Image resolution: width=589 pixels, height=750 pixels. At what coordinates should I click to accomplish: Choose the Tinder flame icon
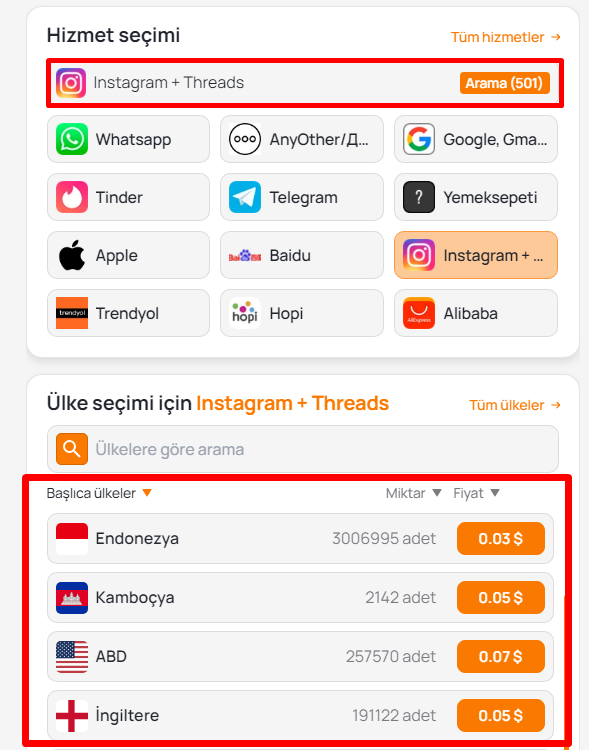pos(72,197)
